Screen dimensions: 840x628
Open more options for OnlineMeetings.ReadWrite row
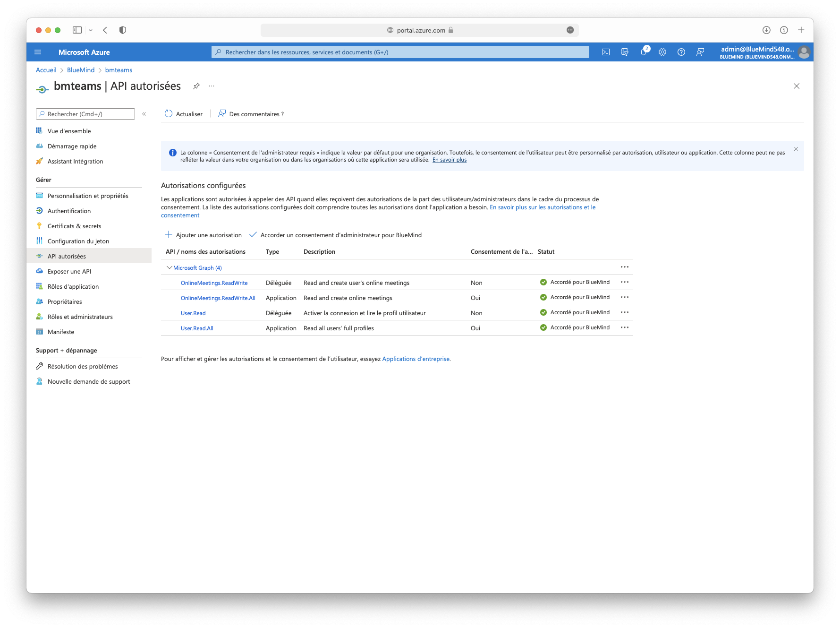(624, 282)
